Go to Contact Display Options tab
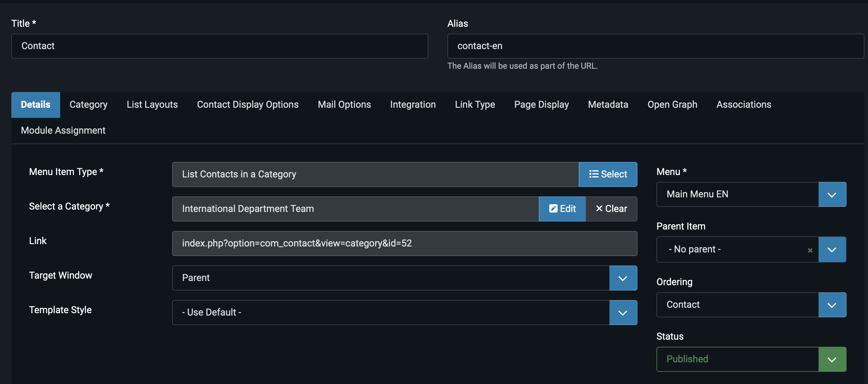Screen dimensions: 868x384 pos(248,105)
